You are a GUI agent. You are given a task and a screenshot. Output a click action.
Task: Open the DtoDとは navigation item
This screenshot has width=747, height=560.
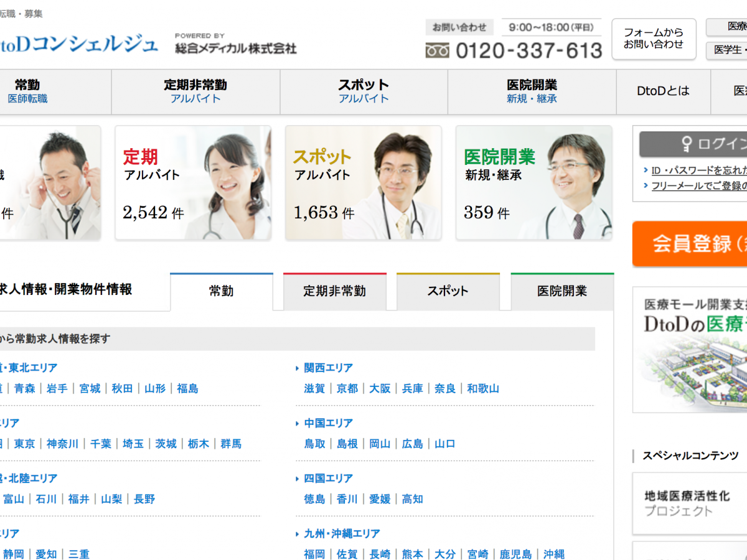663,91
